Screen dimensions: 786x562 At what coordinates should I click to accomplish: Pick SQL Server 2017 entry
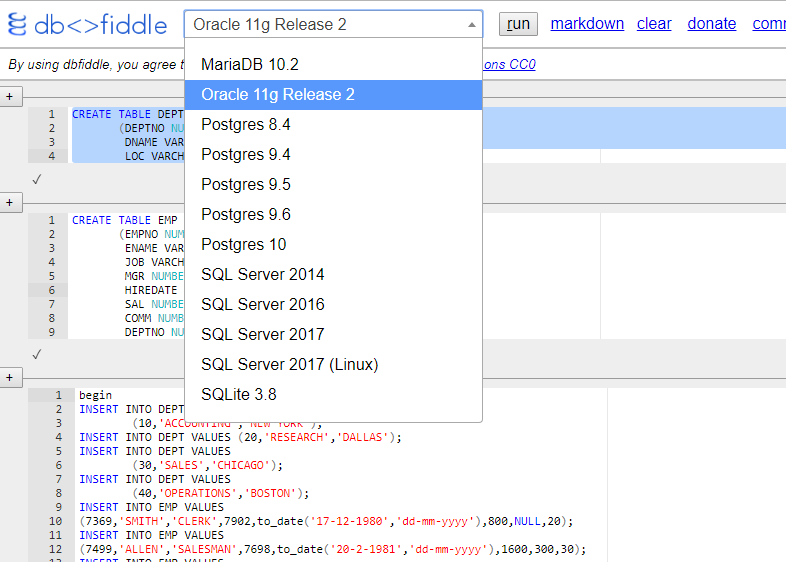pyautogui.click(x=333, y=334)
